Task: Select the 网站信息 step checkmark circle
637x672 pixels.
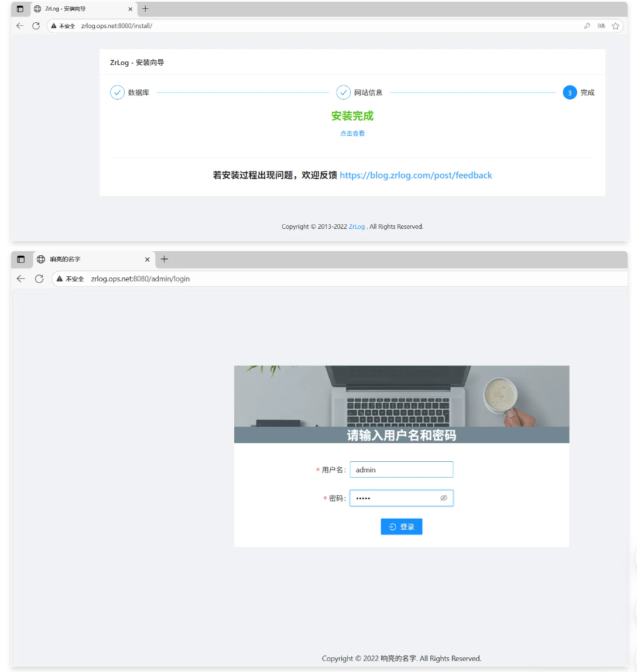Action: (x=343, y=92)
